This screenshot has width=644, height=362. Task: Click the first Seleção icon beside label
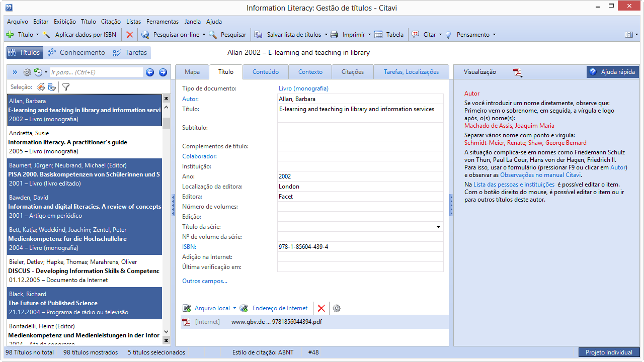pyautogui.click(x=41, y=87)
